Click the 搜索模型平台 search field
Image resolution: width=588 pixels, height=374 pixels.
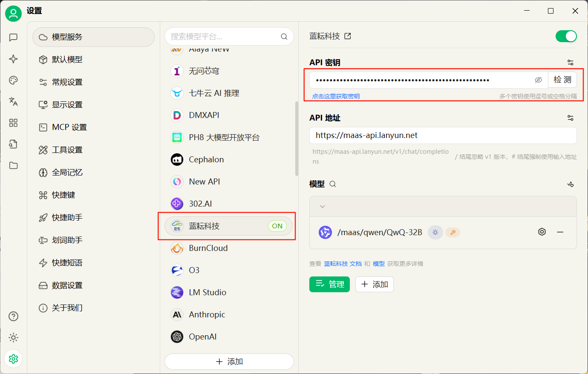tap(229, 37)
